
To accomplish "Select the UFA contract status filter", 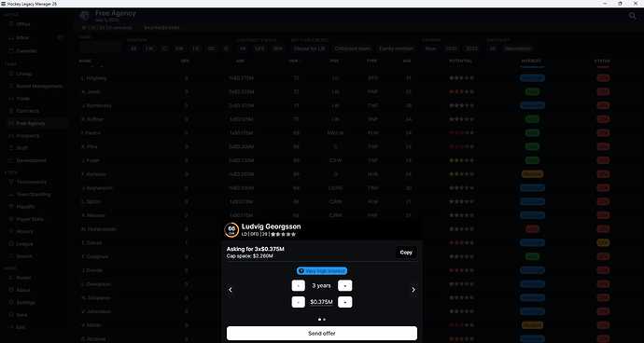I will [259, 48].
